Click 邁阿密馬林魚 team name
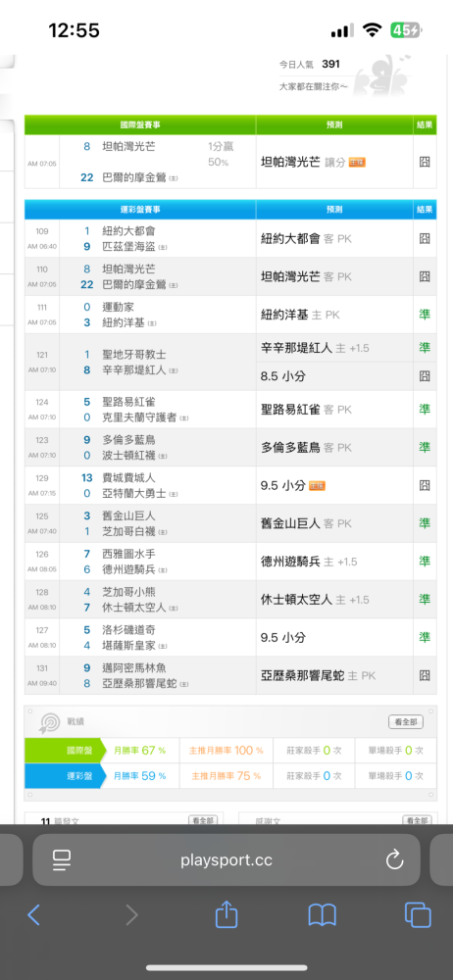This screenshot has height=980, width=453. (133, 668)
